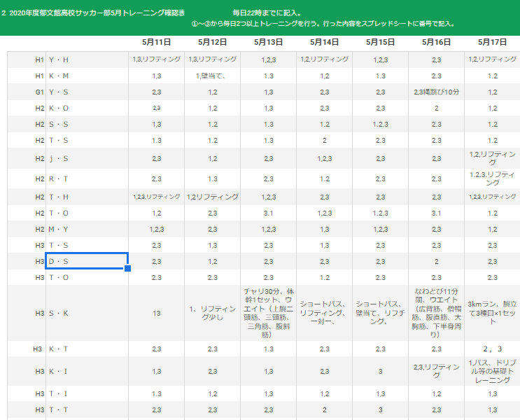Click the 1パス、ドリブル等の基礎トレーニング cell

pos(492,370)
